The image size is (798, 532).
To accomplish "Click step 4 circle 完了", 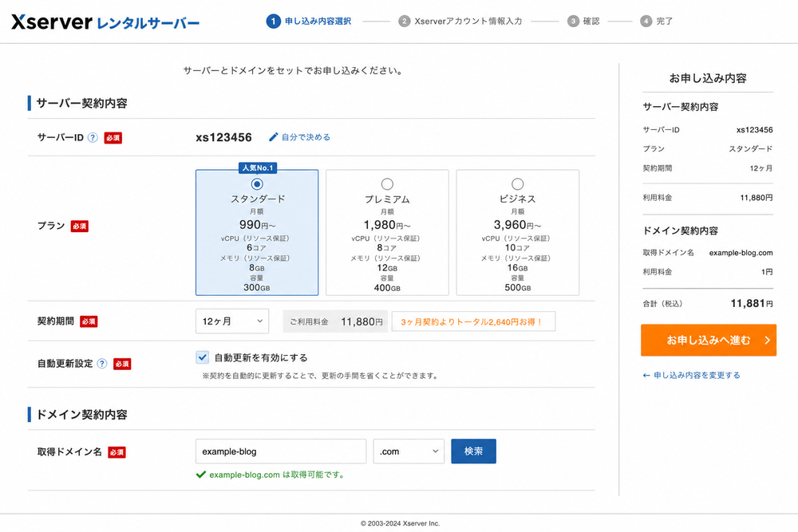I will point(646,22).
